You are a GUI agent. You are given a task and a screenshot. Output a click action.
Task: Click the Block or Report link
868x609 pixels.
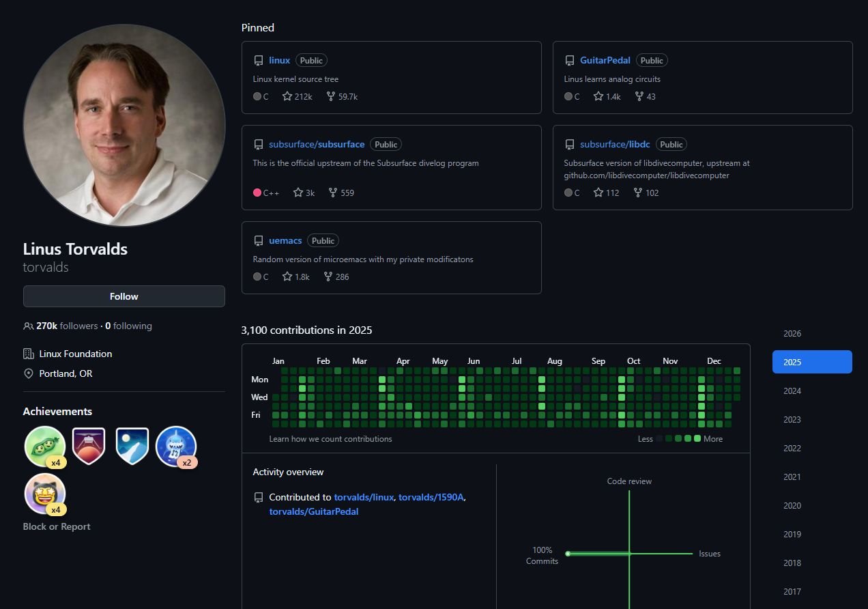(57, 526)
